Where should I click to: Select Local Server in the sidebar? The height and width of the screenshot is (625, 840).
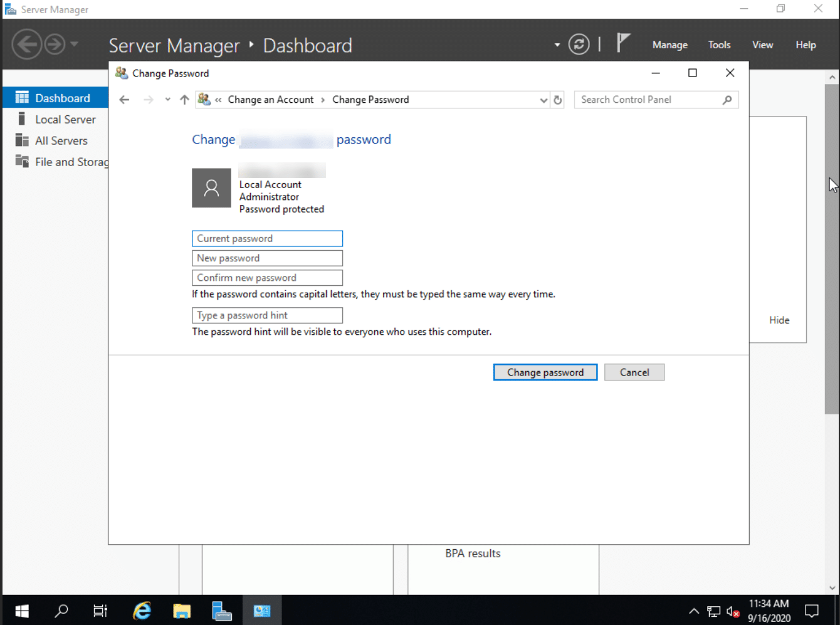tap(65, 118)
